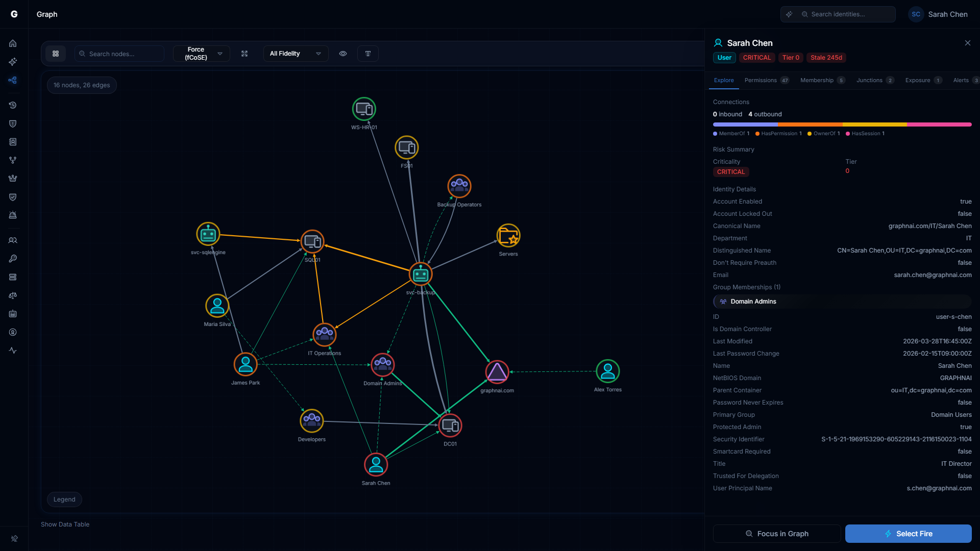Select the key icon in the left sidebar
The image size is (980, 551).
(x=13, y=258)
